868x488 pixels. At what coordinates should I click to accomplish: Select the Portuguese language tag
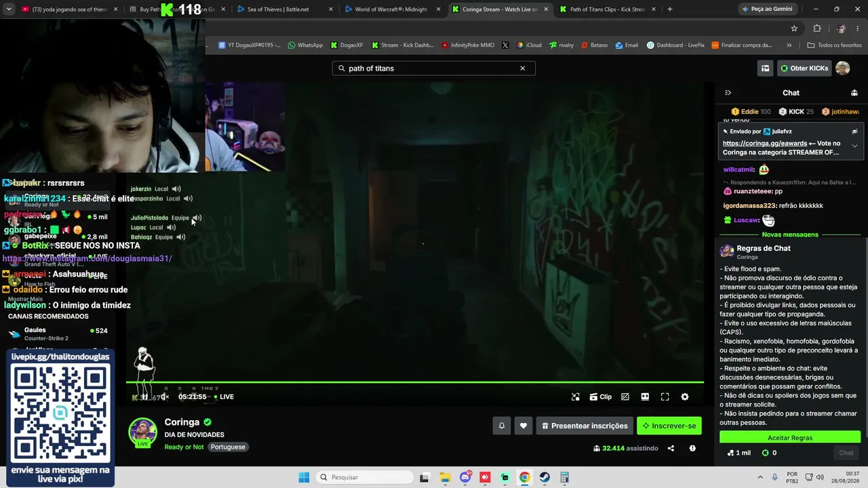pyautogui.click(x=228, y=447)
